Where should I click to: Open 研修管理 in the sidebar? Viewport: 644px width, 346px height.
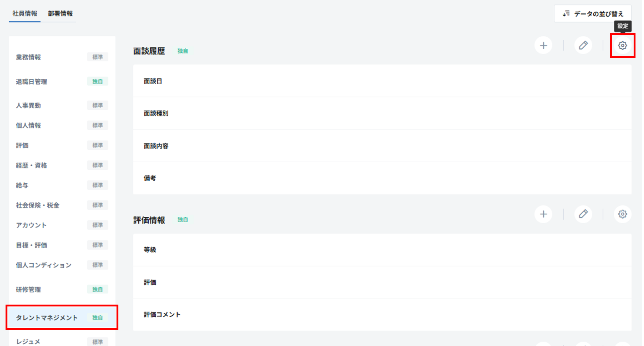(x=28, y=290)
